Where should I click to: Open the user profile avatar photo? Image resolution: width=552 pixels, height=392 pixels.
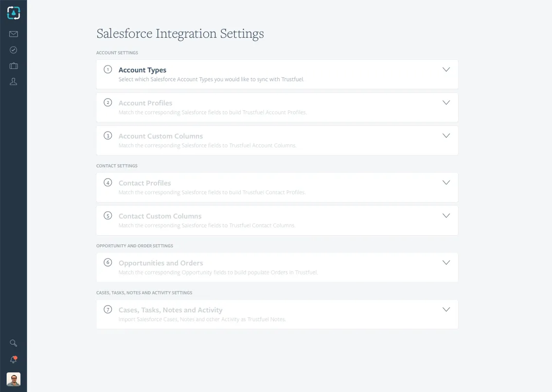pyautogui.click(x=13, y=379)
